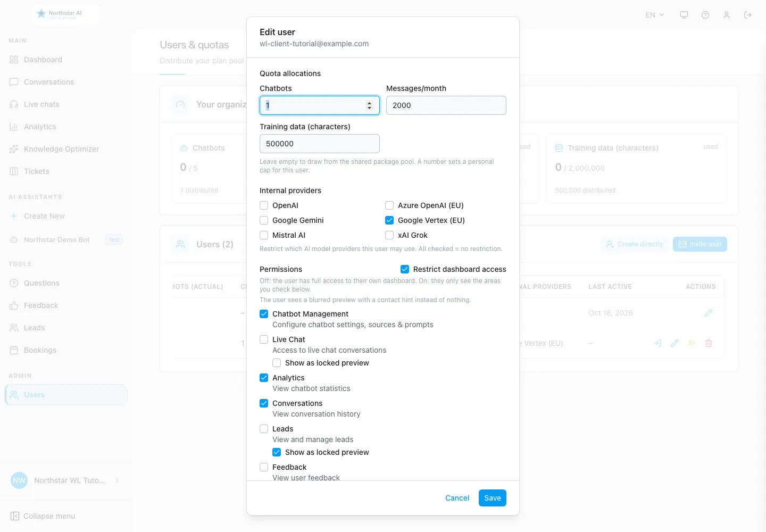Click the Create directly button

tap(635, 244)
